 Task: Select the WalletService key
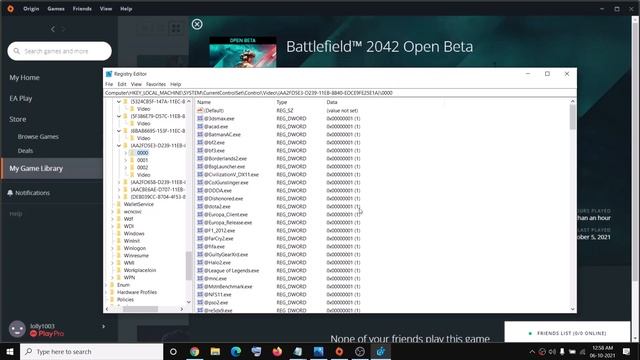[x=139, y=204]
